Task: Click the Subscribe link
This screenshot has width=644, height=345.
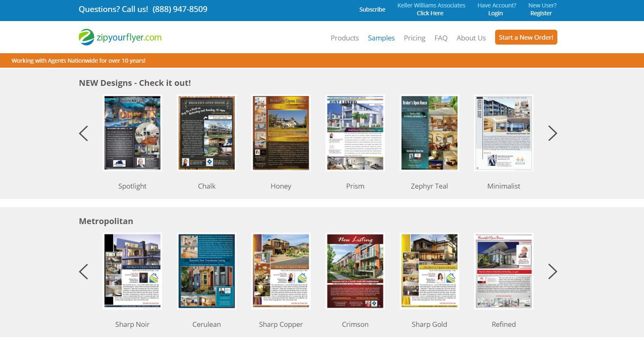Action: tap(372, 9)
